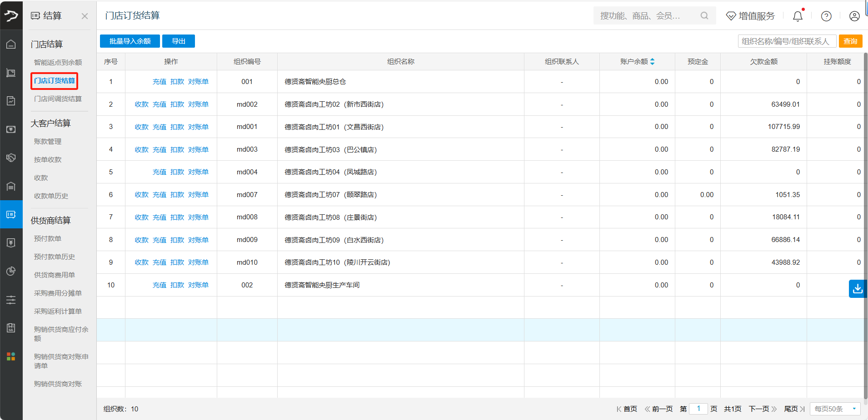
Task: Open 收款单历史 menu item
Action: [x=51, y=196]
